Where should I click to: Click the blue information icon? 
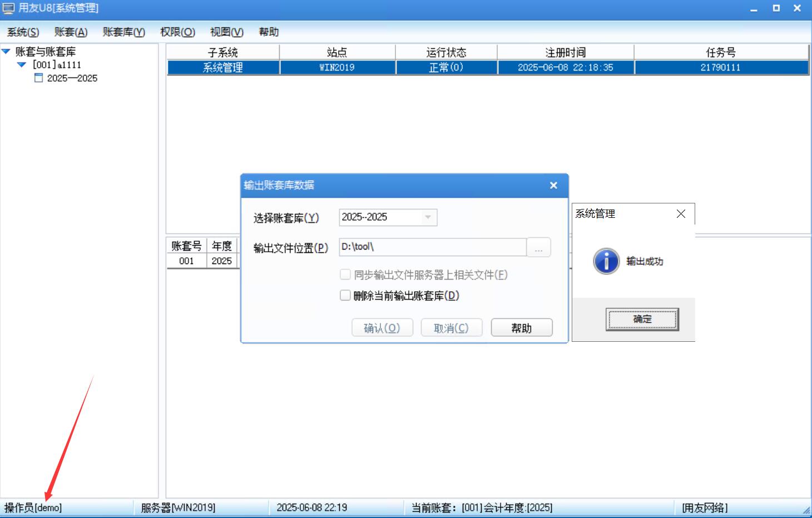point(606,261)
